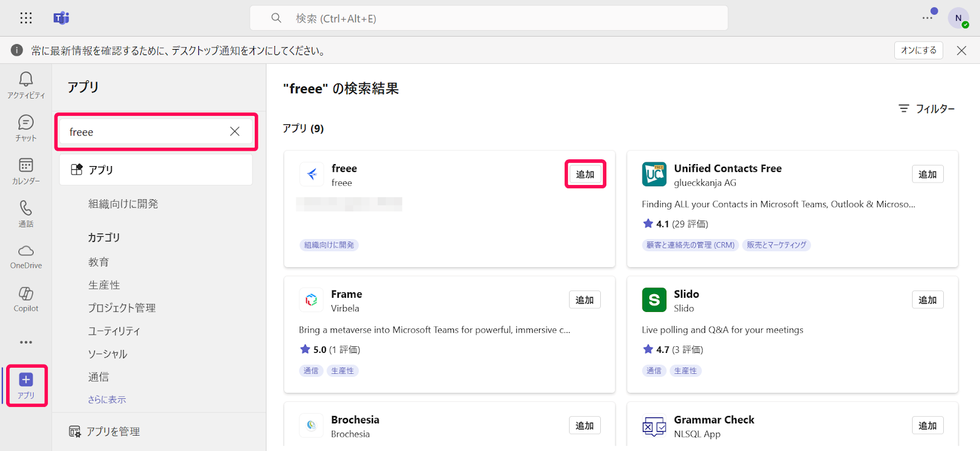Click the Unified Contacts Free icon
The height and width of the screenshot is (451, 980).
[x=654, y=174]
